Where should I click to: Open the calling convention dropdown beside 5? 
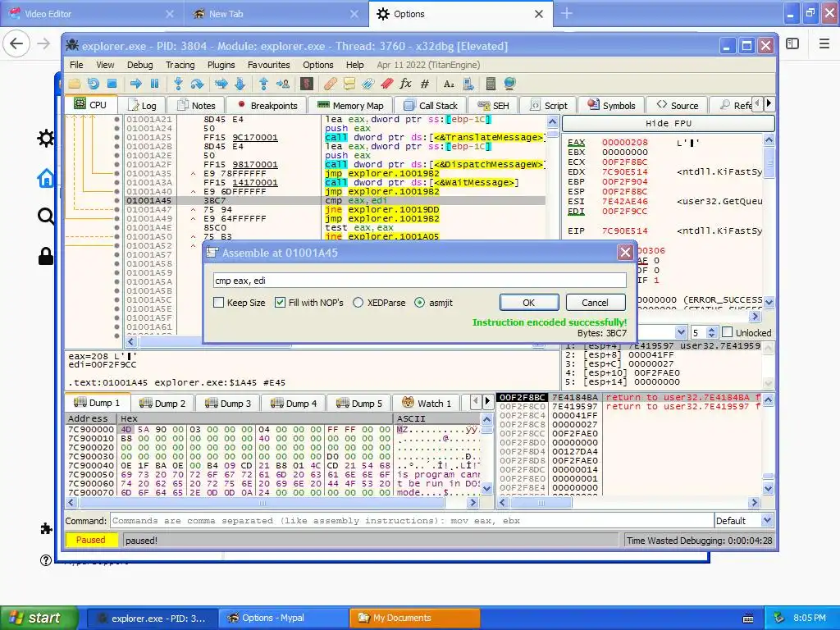pyautogui.click(x=681, y=332)
